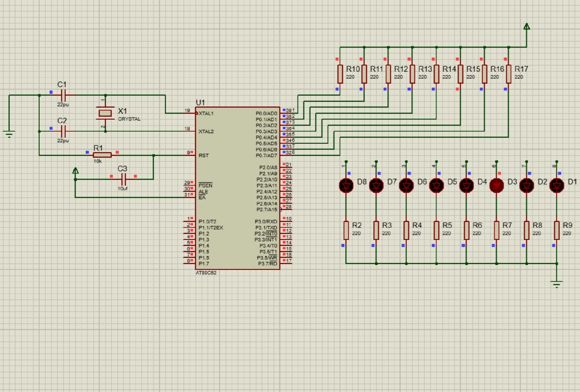
Task: Select resistor R16 body
Action: click(484, 74)
